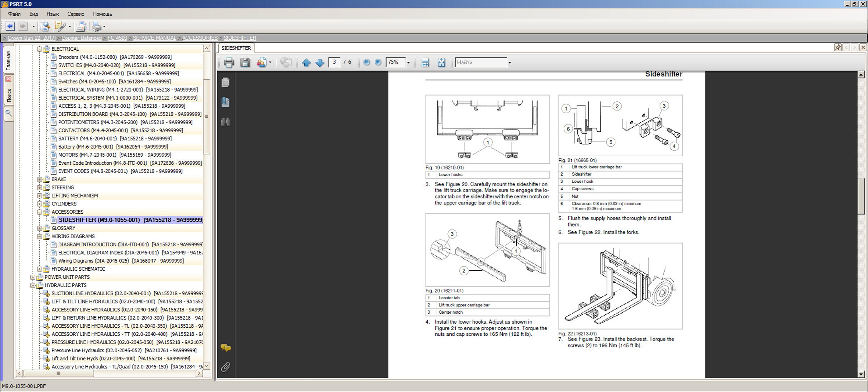Zoom in with the plus icon

378,63
